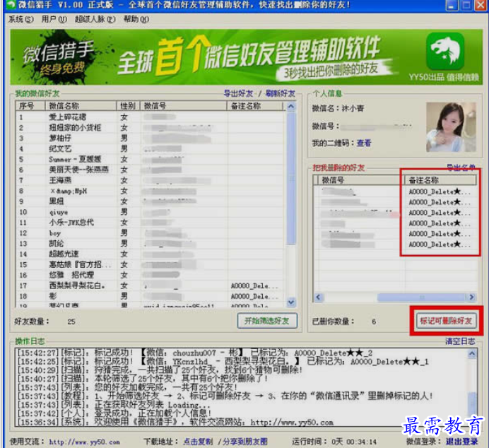Select friend row 小乐-JWK总代

click(x=150, y=223)
